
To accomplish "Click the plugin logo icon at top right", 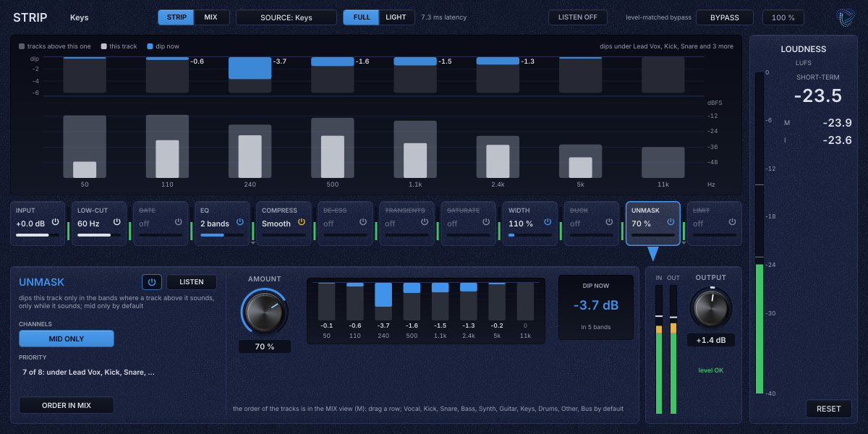I will click(845, 17).
